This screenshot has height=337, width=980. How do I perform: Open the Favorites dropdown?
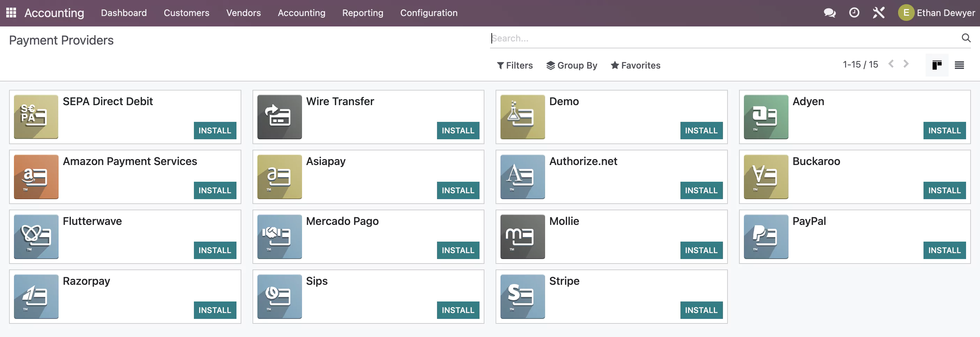point(635,65)
